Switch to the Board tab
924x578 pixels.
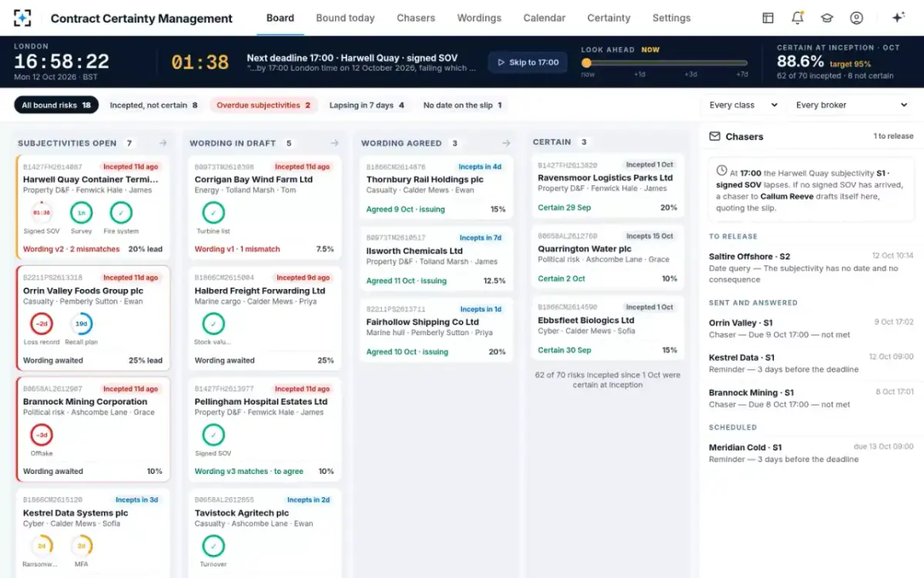(x=280, y=18)
